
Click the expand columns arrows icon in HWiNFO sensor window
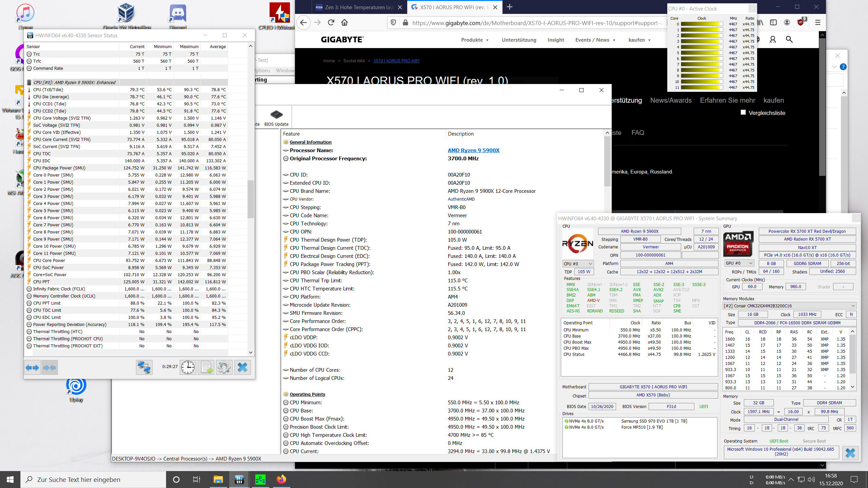click(x=33, y=367)
